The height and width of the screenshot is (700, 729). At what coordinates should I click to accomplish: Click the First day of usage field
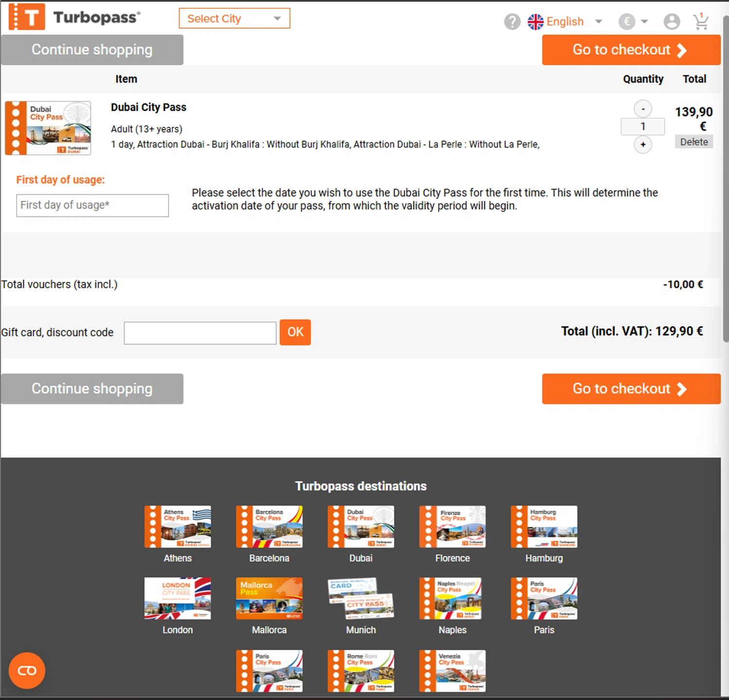pos(92,205)
